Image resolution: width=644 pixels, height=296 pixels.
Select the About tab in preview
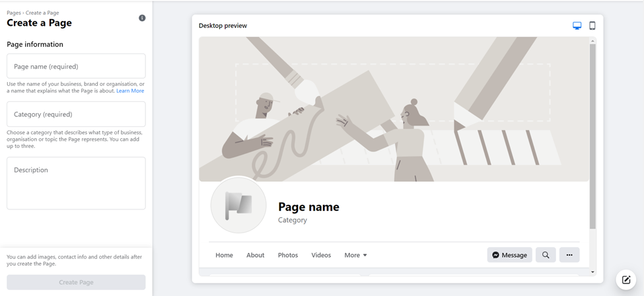[x=255, y=255]
